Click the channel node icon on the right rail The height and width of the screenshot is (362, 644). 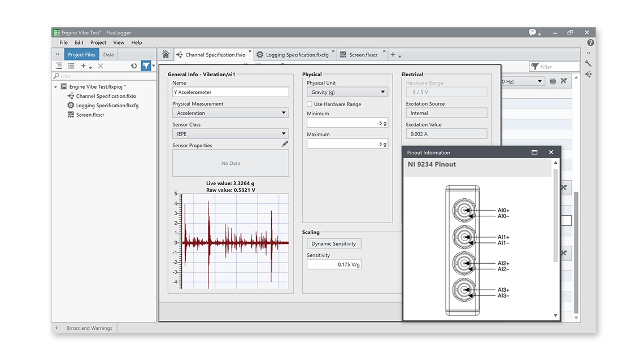tap(588, 75)
